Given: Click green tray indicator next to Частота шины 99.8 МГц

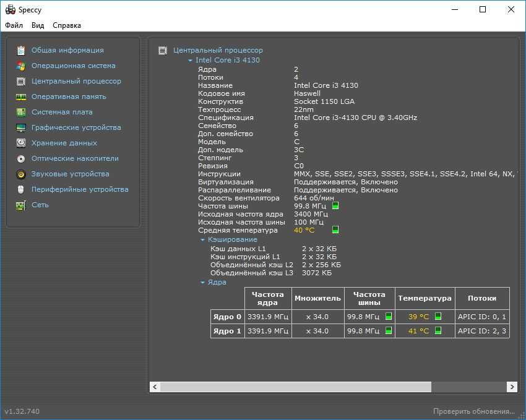Looking at the screenshot, I should pos(335,205).
